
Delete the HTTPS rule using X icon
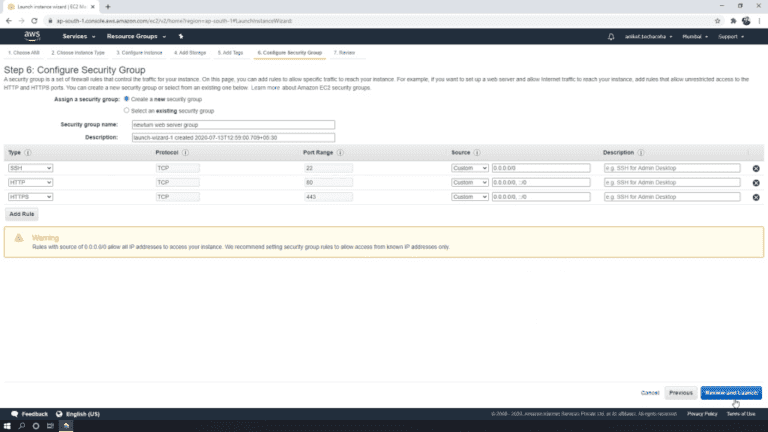coord(755,197)
